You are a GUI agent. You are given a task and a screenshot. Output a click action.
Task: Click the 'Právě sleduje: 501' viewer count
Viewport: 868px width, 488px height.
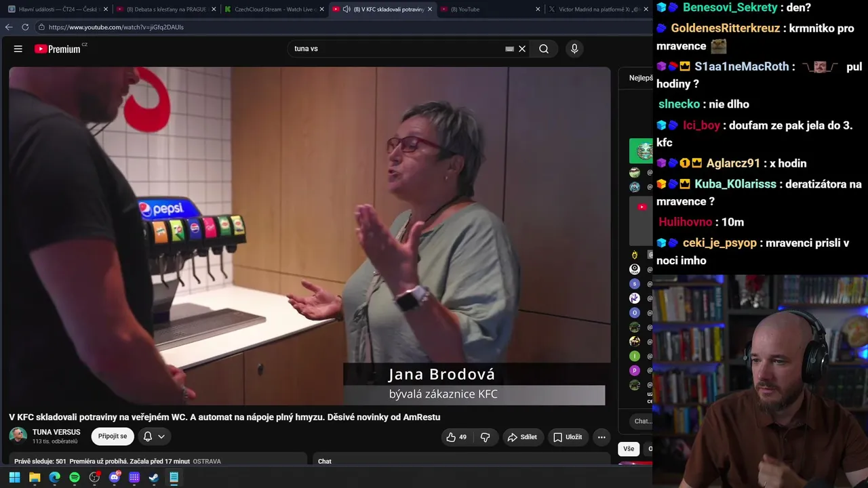(x=40, y=462)
